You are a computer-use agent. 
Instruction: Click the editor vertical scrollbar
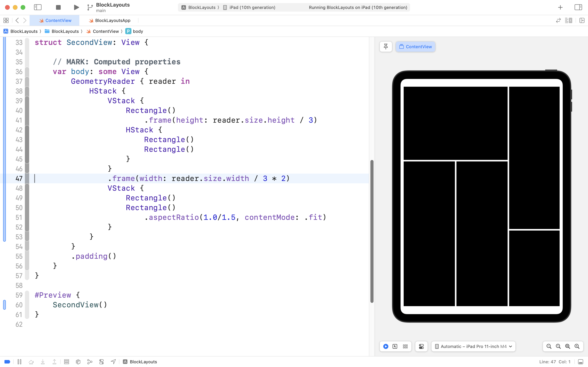[x=372, y=231]
